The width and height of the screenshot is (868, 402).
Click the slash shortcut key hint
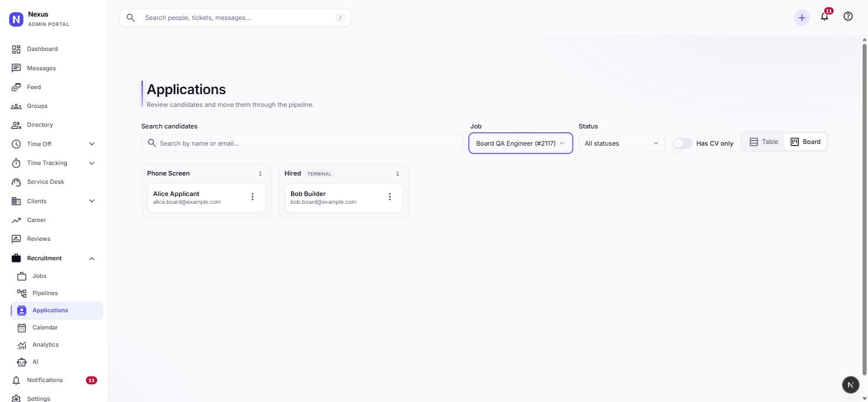[340, 18]
